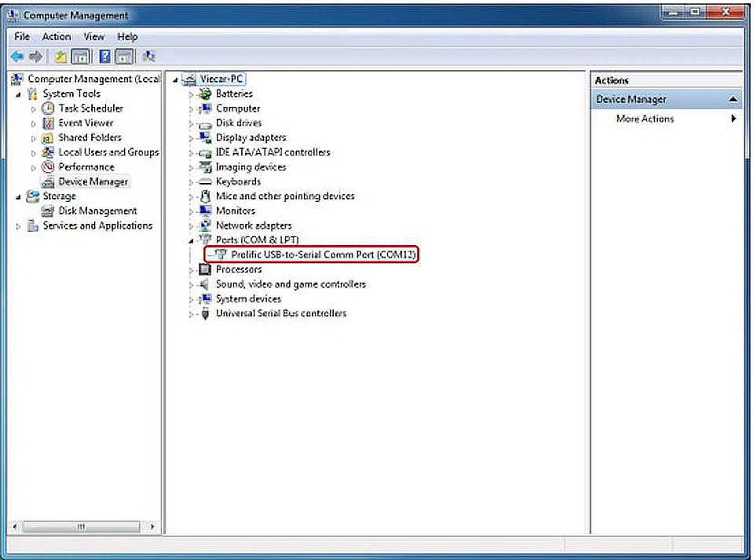Click the Imaging devices icon

tap(205, 167)
